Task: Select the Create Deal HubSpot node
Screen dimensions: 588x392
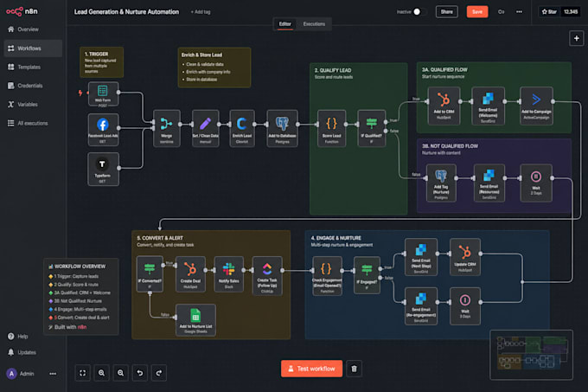Action: [190, 273]
